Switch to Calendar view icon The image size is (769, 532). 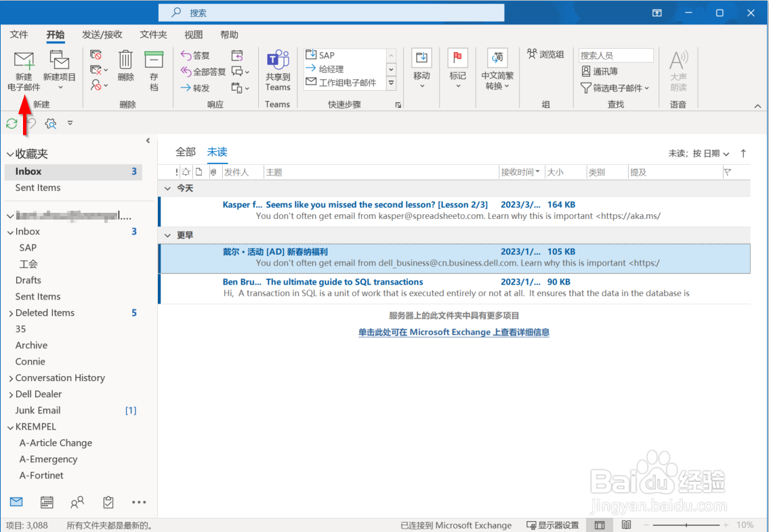(47, 502)
